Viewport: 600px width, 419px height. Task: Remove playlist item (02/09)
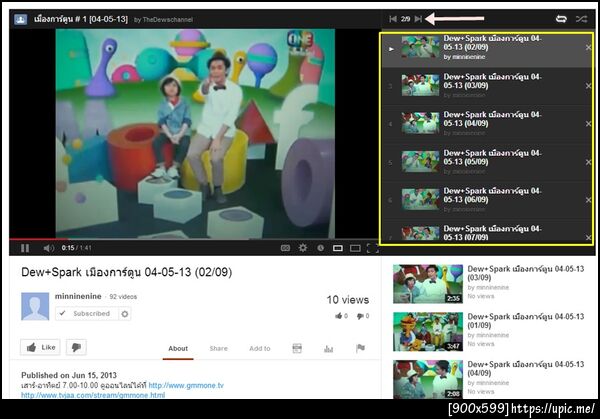[x=588, y=47]
